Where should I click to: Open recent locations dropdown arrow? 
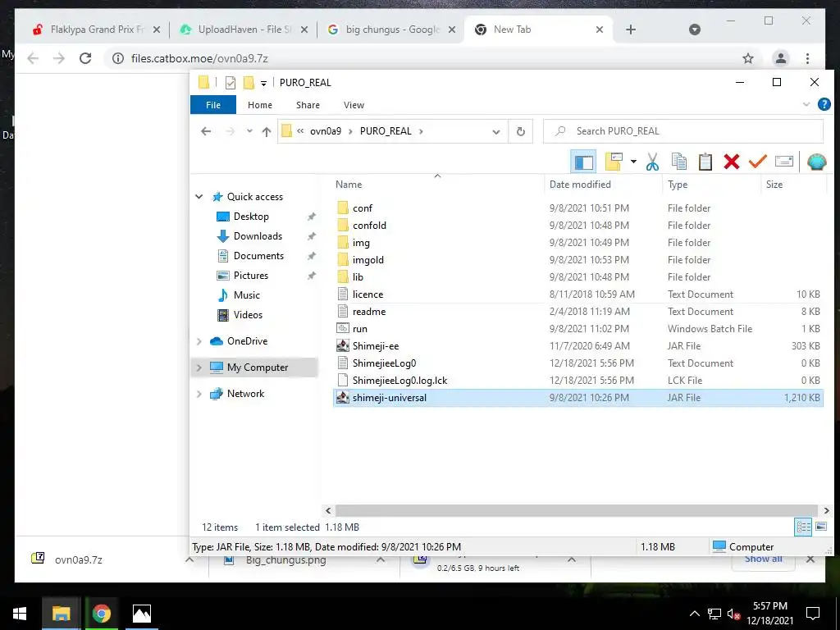click(249, 131)
